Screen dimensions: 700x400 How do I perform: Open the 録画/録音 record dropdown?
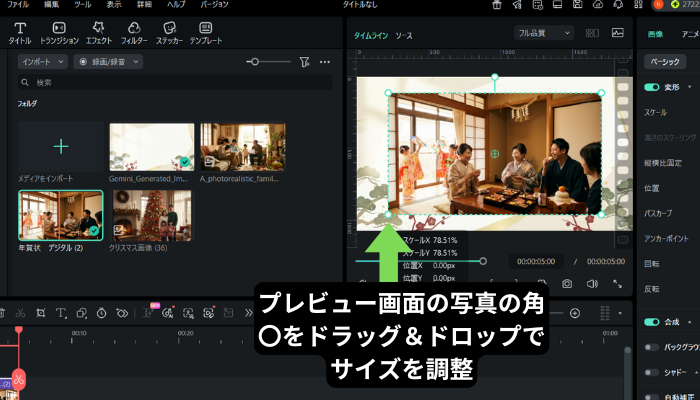click(108, 62)
